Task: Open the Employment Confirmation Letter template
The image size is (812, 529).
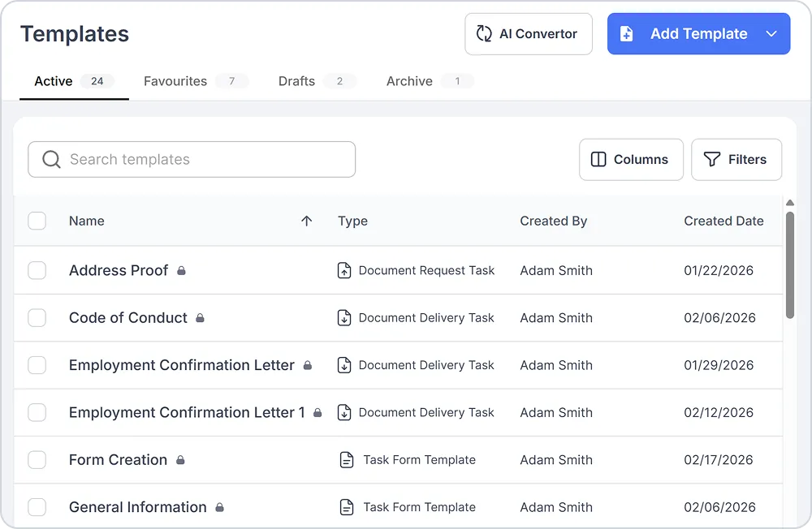Action: click(x=181, y=365)
